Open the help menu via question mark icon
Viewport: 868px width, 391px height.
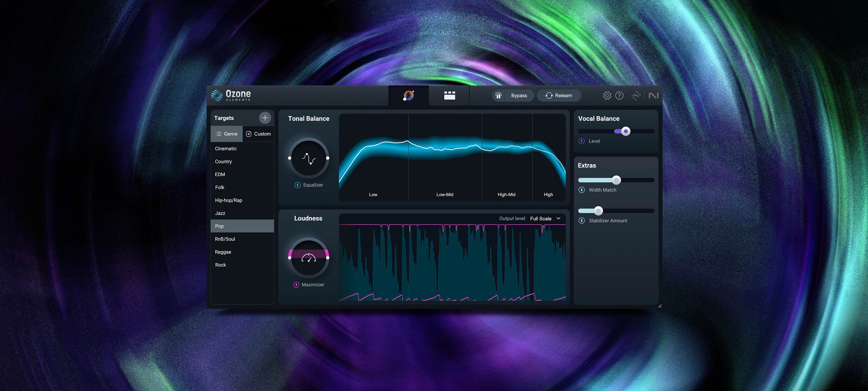(620, 96)
